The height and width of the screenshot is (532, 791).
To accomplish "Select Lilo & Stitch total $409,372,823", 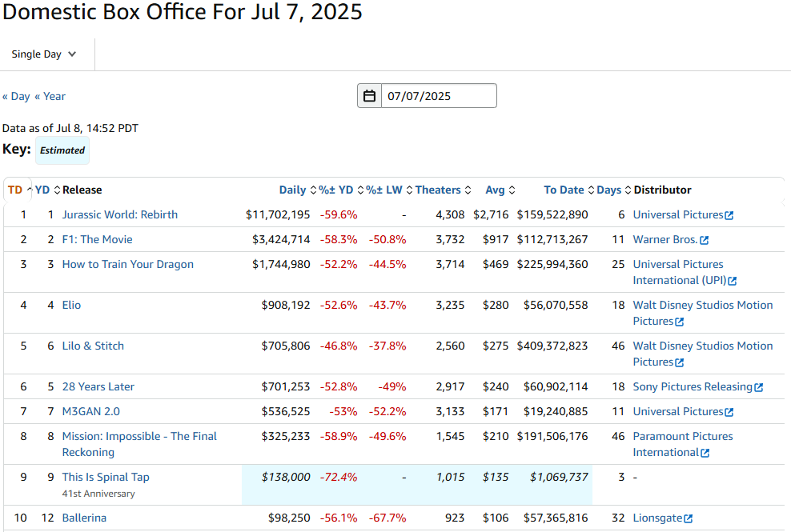I will [x=552, y=346].
